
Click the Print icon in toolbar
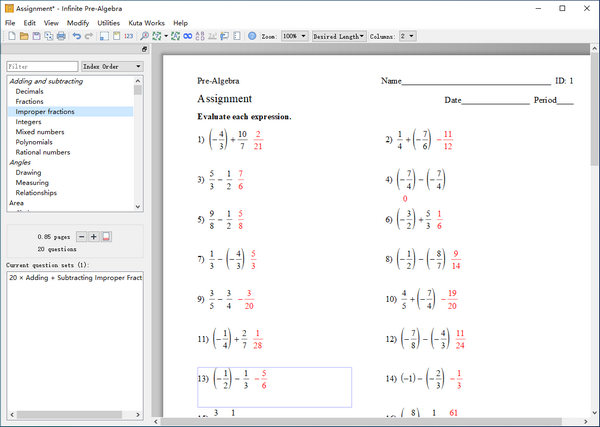pos(61,36)
